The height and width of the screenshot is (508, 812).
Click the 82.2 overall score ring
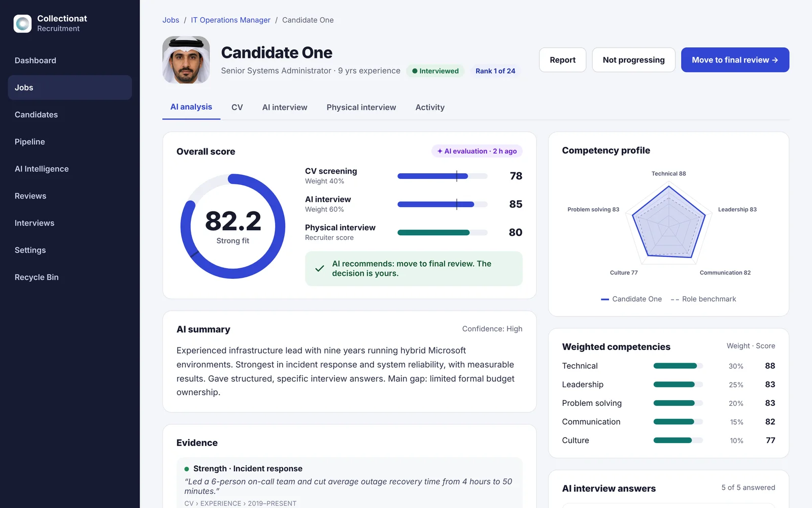tap(233, 227)
